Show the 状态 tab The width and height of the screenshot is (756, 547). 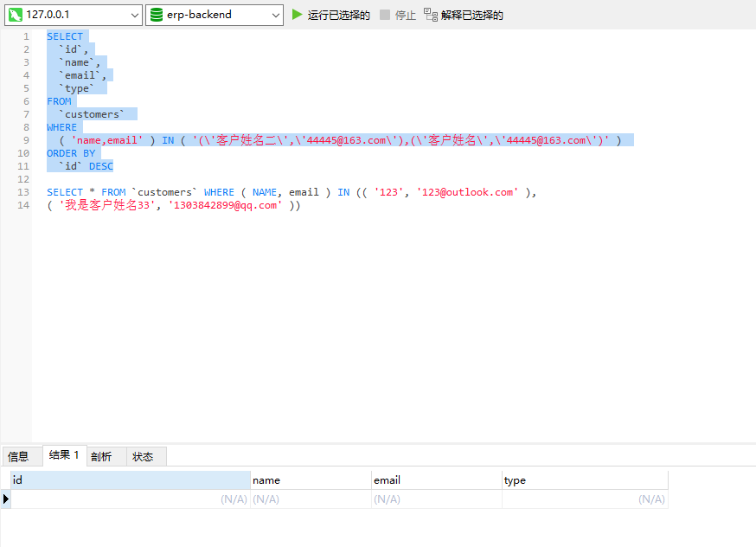pyautogui.click(x=143, y=456)
